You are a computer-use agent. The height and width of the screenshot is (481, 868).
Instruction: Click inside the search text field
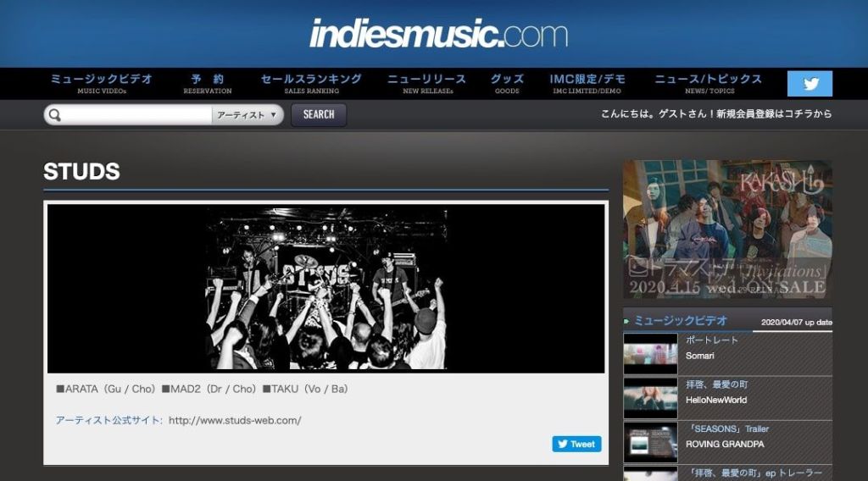pos(136,115)
